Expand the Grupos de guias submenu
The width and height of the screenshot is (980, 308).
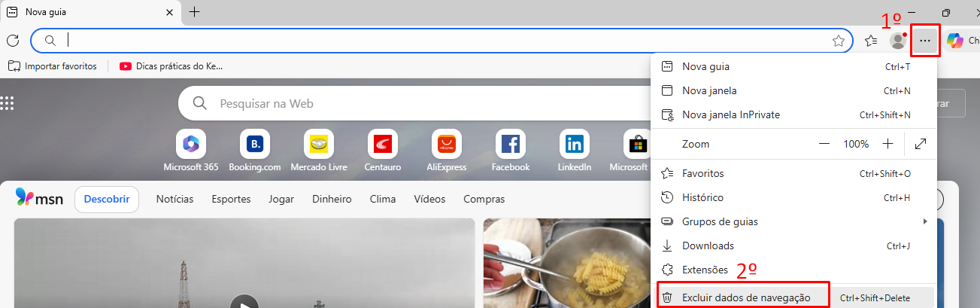(793, 221)
